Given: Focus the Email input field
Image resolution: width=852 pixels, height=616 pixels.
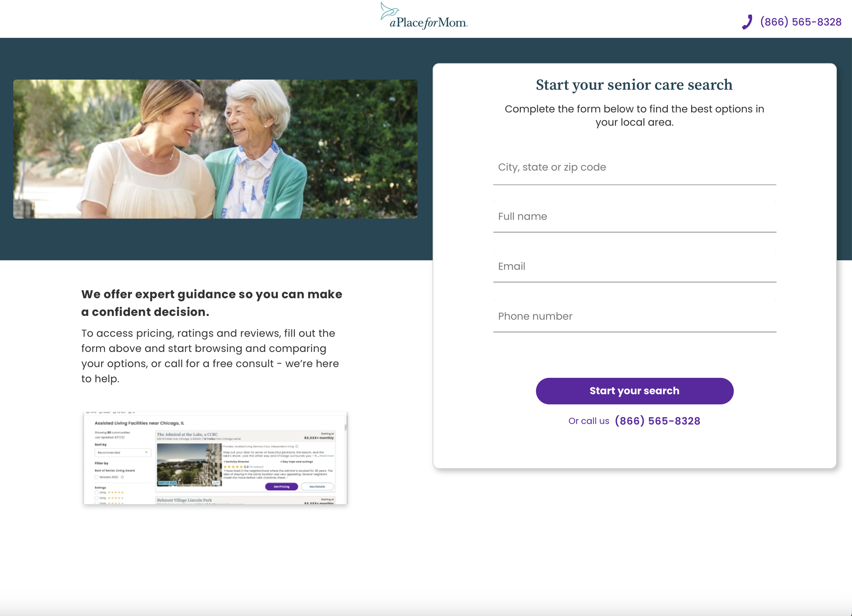Looking at the screenshot, I should point(635,266).
